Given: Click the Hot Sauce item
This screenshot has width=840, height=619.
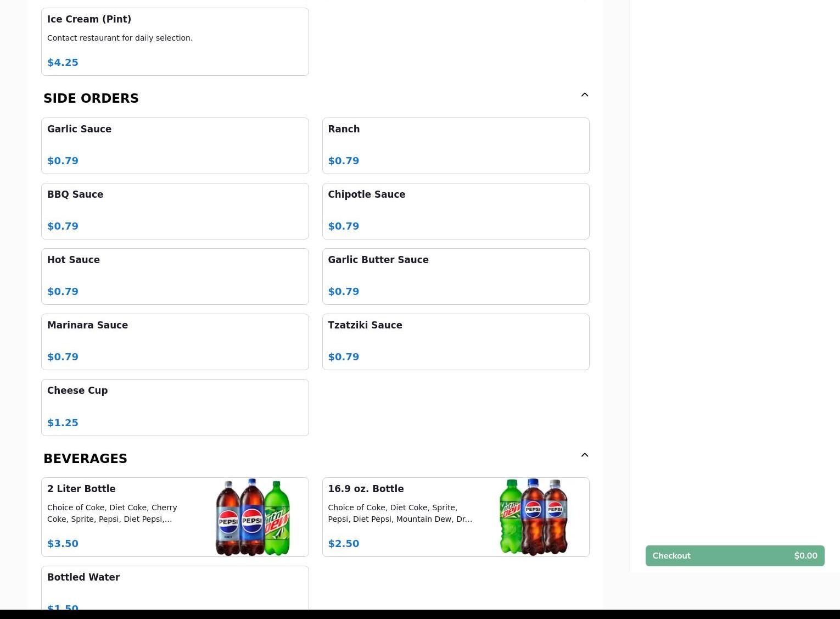Looking at the screenshot, I should pos(175,276).
